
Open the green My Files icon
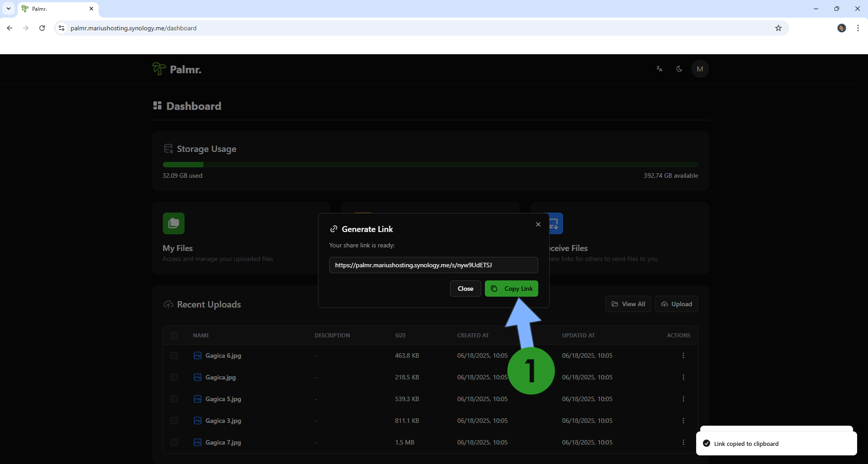click(174, 223)
